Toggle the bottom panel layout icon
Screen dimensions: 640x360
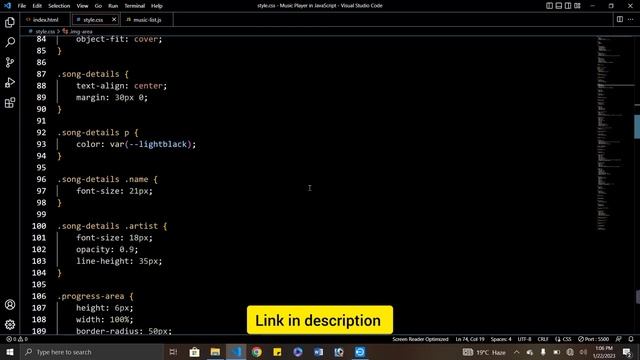559,6
